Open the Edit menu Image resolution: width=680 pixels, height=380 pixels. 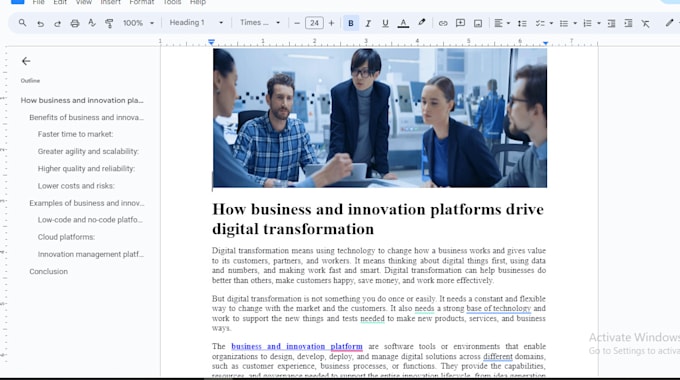60,2
